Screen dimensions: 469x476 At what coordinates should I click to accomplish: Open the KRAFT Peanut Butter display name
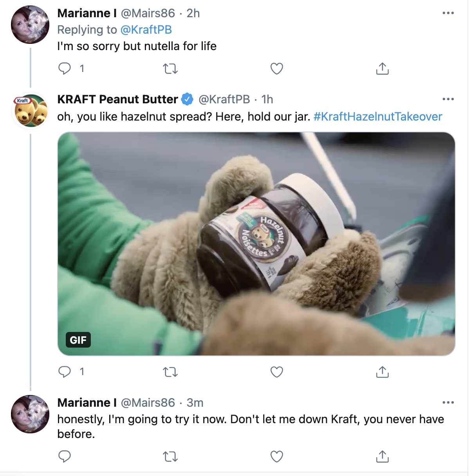[x=117, y=99]
